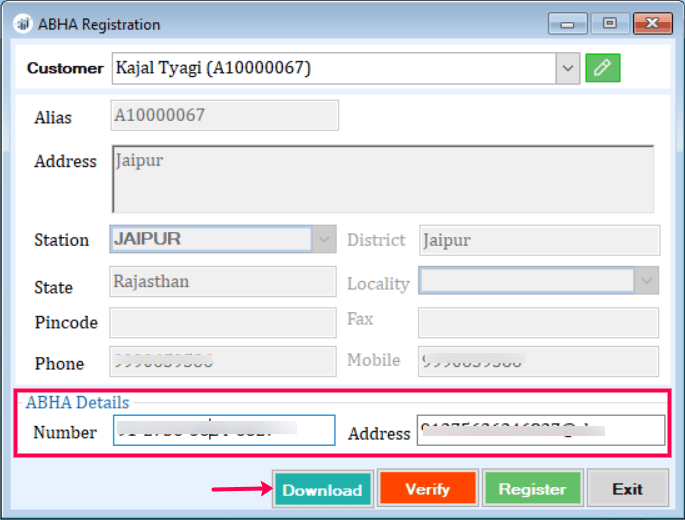Screen dimensions: 685x520
Task: Click the Verify button
Action: point(428,489)
